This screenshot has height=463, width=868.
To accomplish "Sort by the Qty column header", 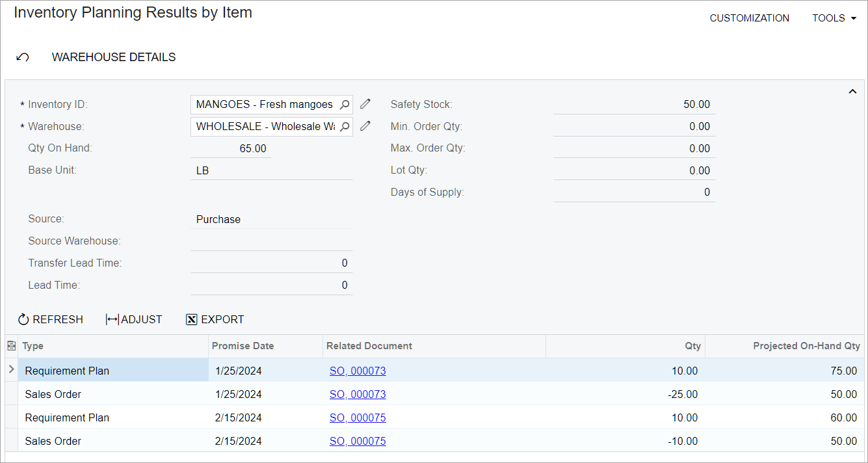I will point(625,346).
